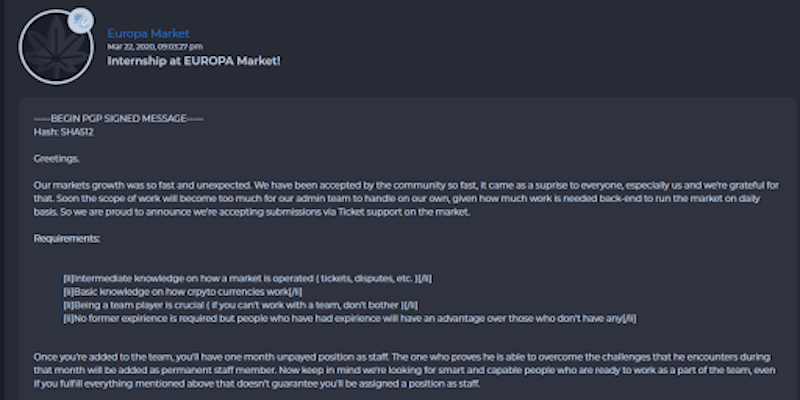Click the BEGIN PGP SIGNED MESSAGE line
The height and width of the screenshot is (400, 800).
[118, 118]
